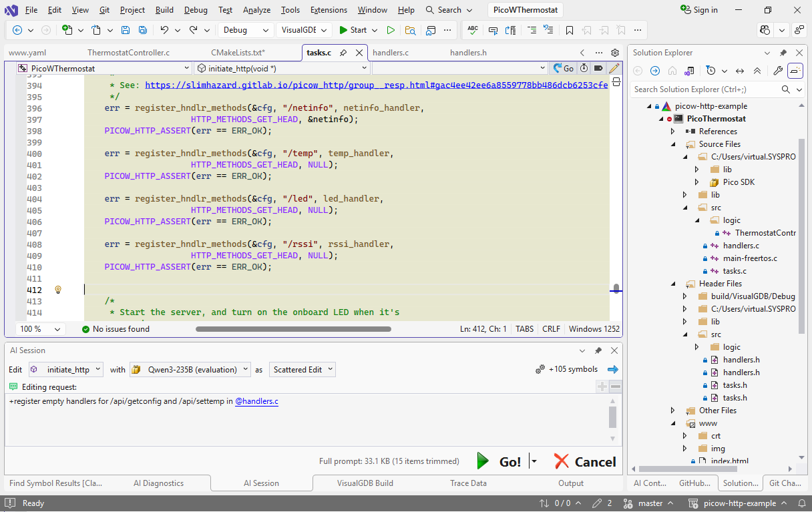Viewport: 812px width, 512px height.
Task: Open the Extensions menu
Action: [x=329, y=10]
